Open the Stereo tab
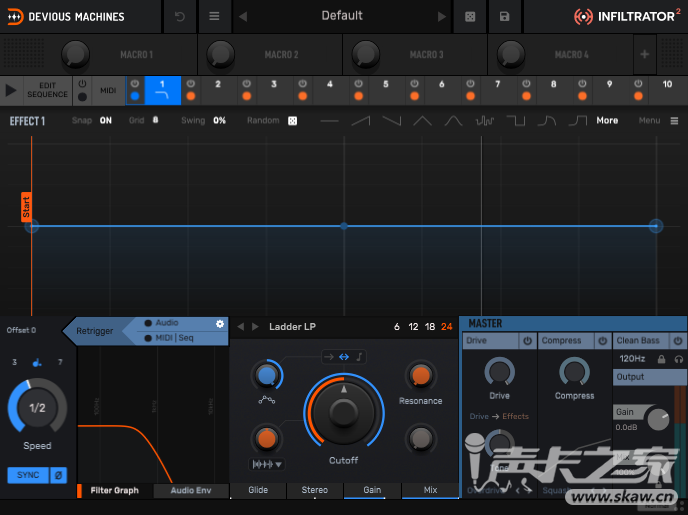The height and width of the screenshot is (515, 688). [315, 490]
